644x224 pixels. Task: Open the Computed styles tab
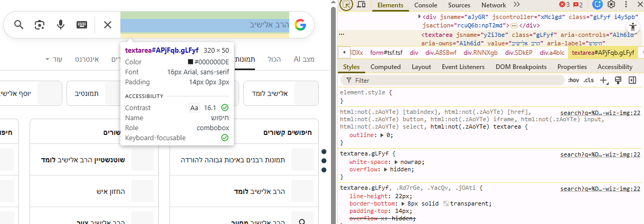point(385,67)
